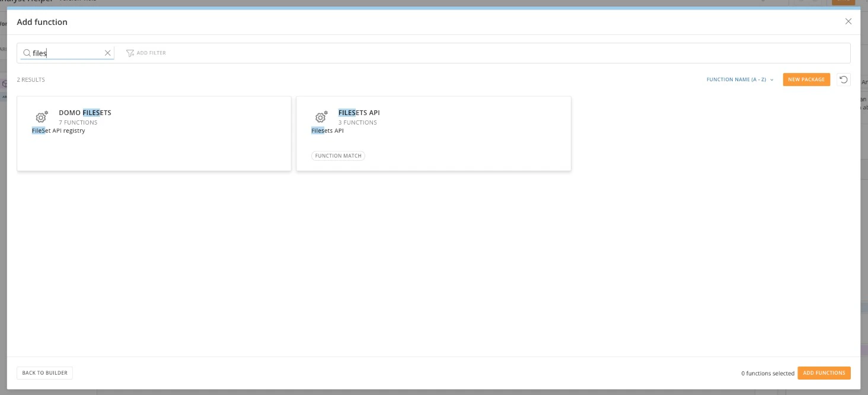Click the '7 Functions' count label

click(78, 123)
